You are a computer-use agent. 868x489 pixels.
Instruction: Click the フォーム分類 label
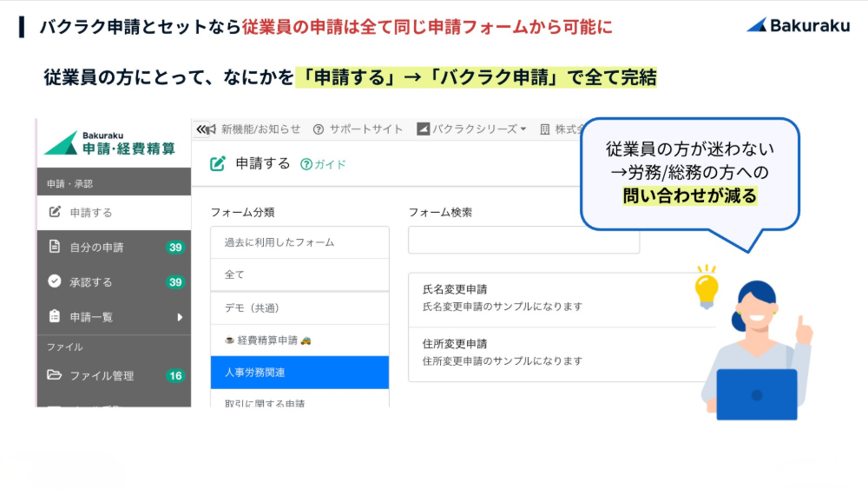[x=242, y=212]
